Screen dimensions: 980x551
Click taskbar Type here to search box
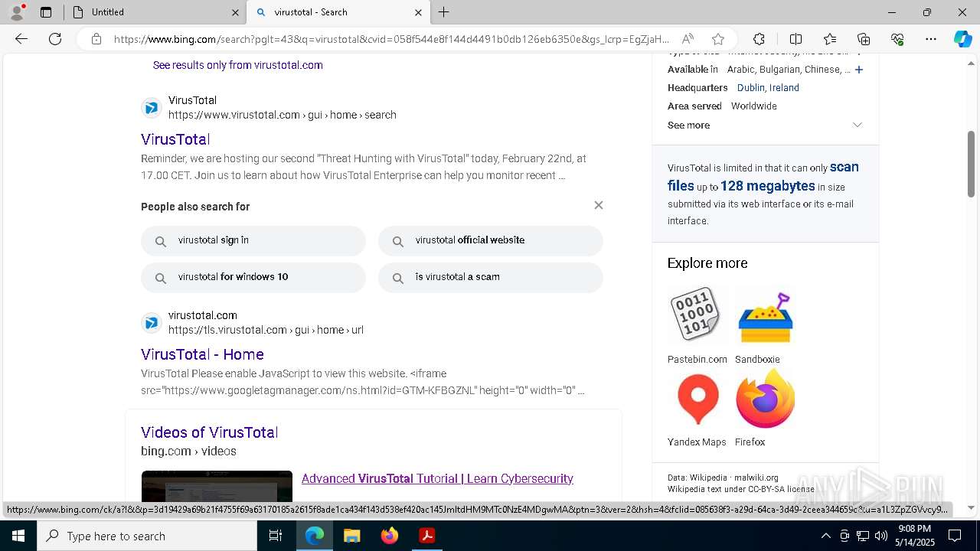(x=147, y=536)
